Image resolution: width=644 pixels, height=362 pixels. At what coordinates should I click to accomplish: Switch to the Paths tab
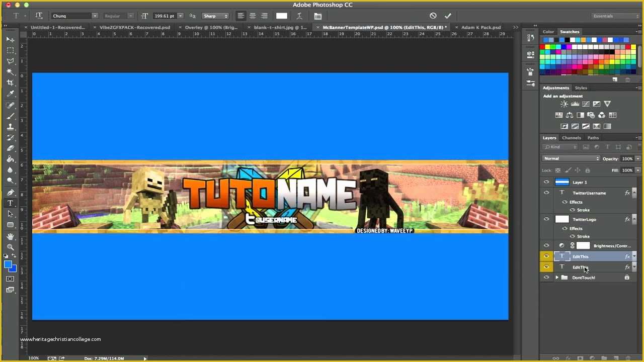(593, 138)
